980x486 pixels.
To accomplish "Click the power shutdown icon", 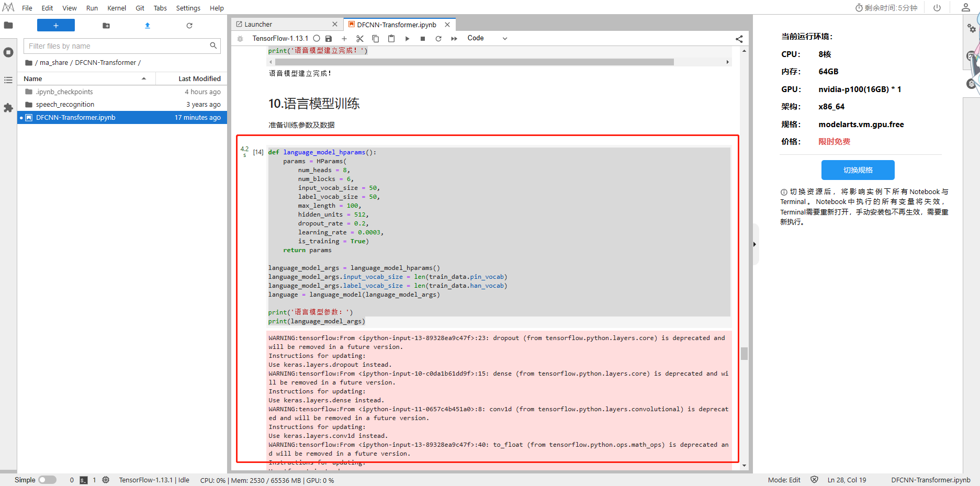I will click(937, 8).
